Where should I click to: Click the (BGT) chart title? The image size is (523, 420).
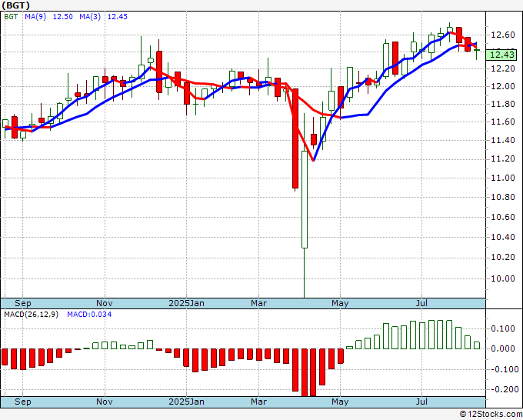click(15, 5)
